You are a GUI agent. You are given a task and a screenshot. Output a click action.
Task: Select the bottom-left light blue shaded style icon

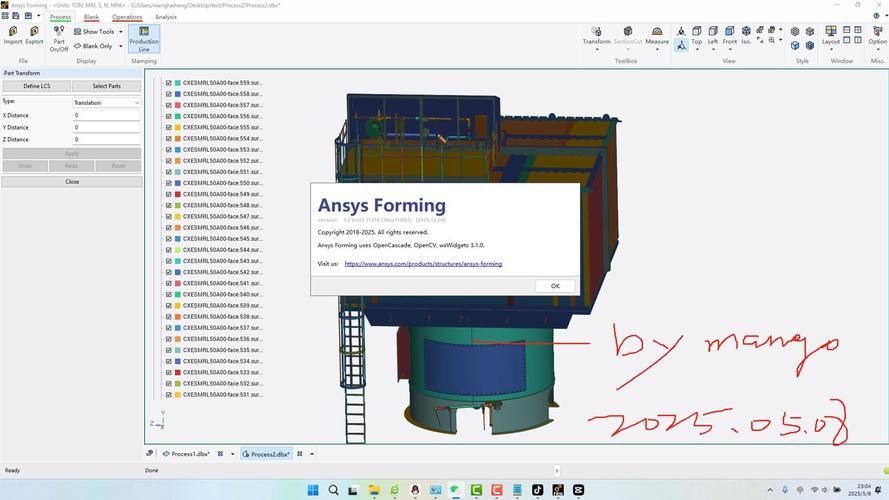pos(795,45)
